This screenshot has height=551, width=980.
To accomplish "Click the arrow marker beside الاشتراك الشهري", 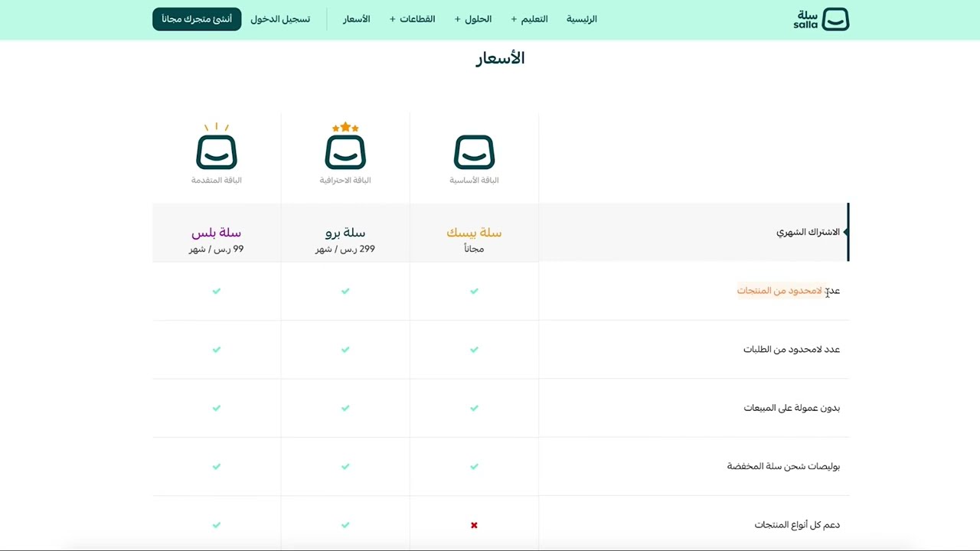I will (845, 232).
